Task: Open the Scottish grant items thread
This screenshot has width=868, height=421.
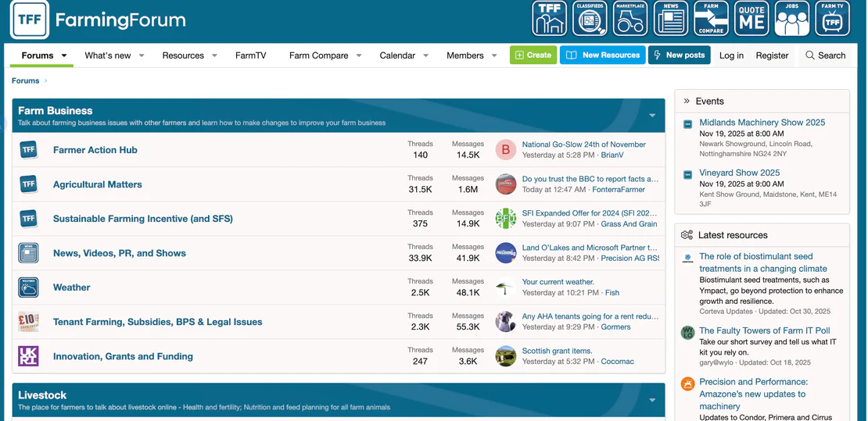Action: [x=557, y=351]
